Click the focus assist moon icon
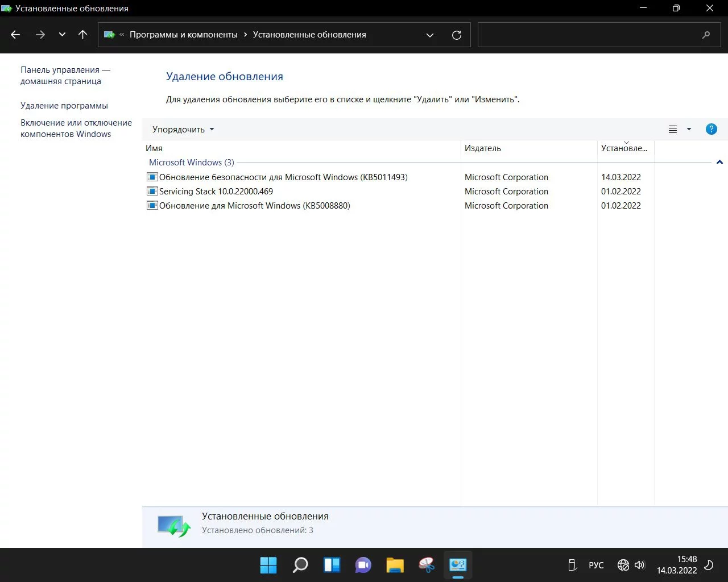The image size is (728, 582). pyautogui.click(x=709, y=565)
